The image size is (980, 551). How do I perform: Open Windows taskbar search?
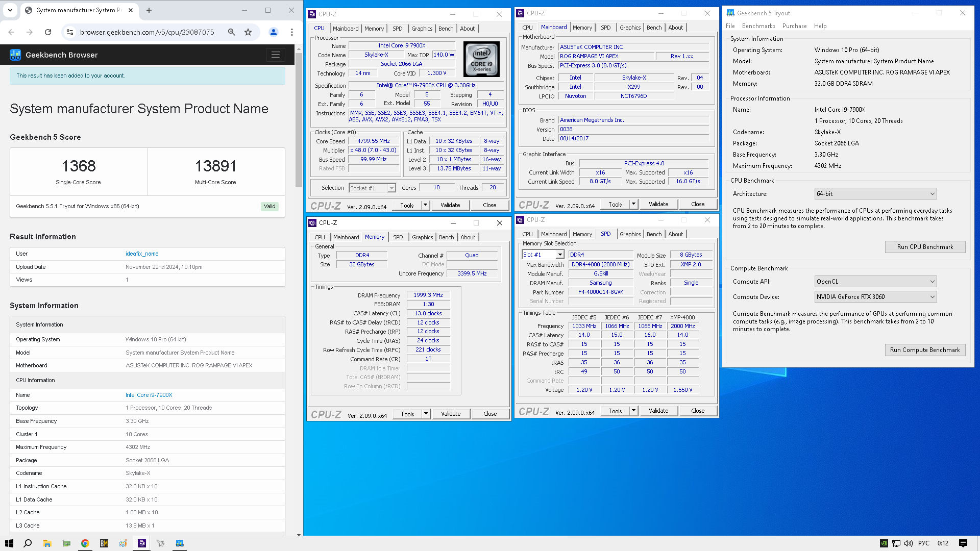point(28,543)
